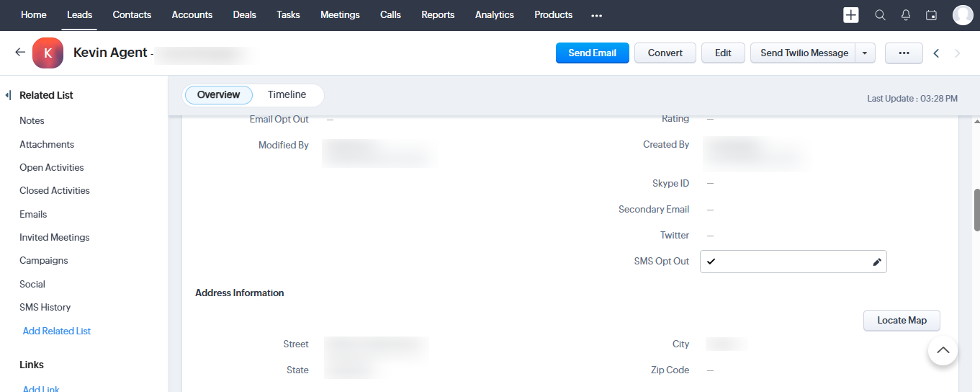Open the more modules ellipsis menu

coord(596,15)
